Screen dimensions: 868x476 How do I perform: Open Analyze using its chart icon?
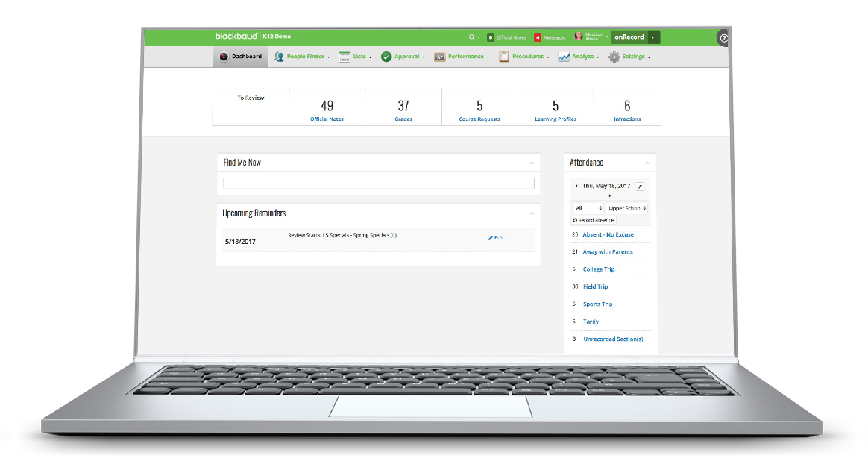click(x=564, y=56)
